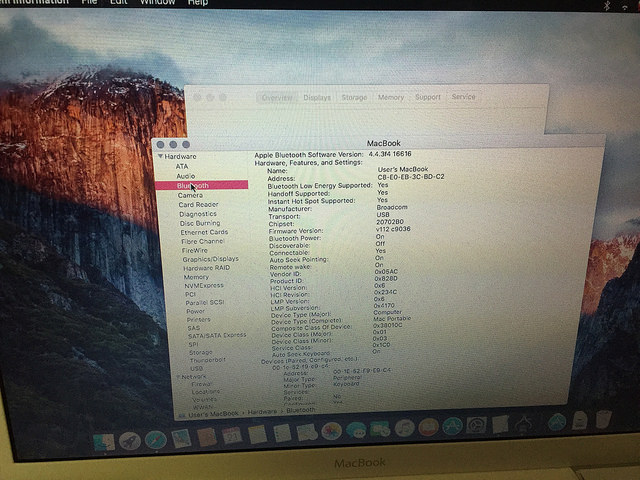The image size is (640, 480).
Task: Open the Window menu
Action: pyautogui.click(x=158, y=2)
